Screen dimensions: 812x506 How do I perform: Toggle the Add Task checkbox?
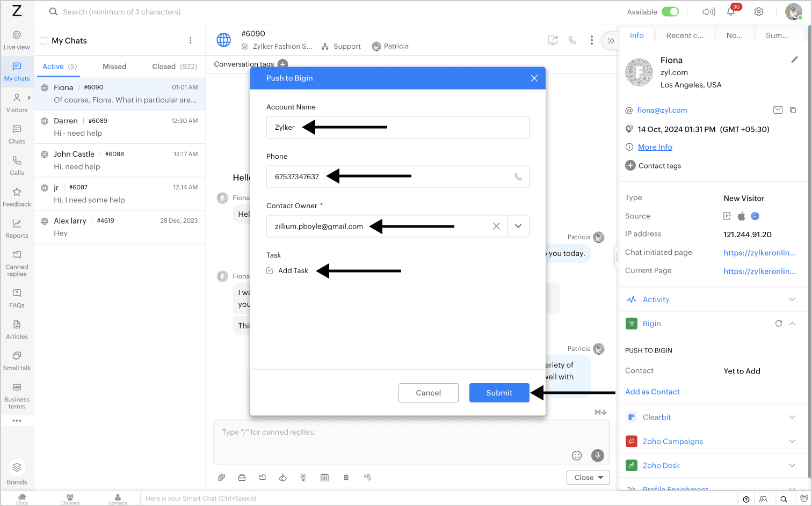(270, 270)
